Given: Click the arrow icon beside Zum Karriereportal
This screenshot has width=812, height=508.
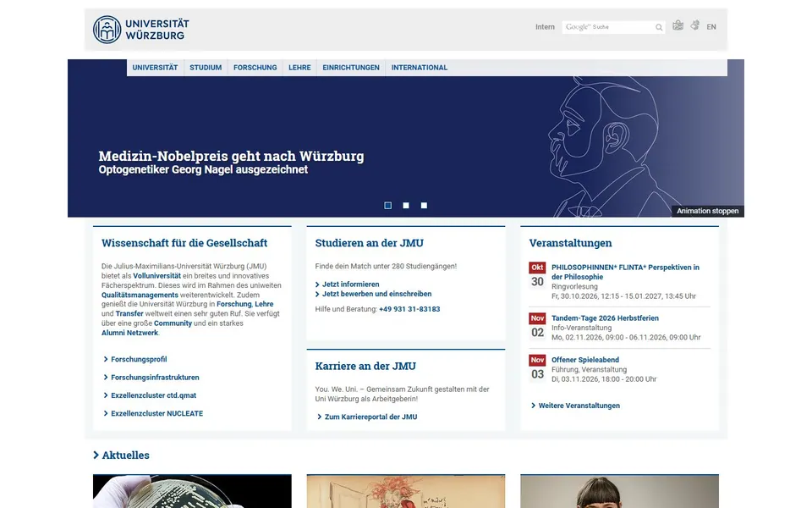Looking at the screenshot, I should pos(320,417).
